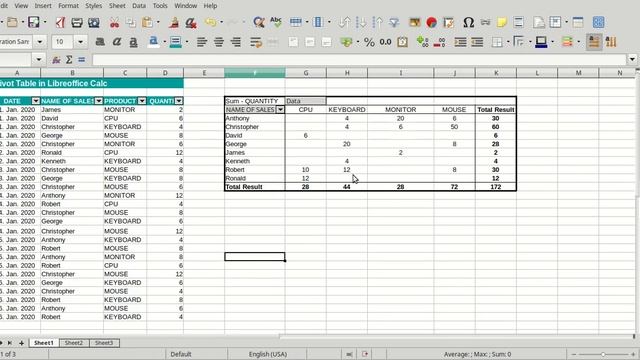The height and width of the screenshot is (360, 640).
Task: Add a decimal place
Action: click(422, 42)
